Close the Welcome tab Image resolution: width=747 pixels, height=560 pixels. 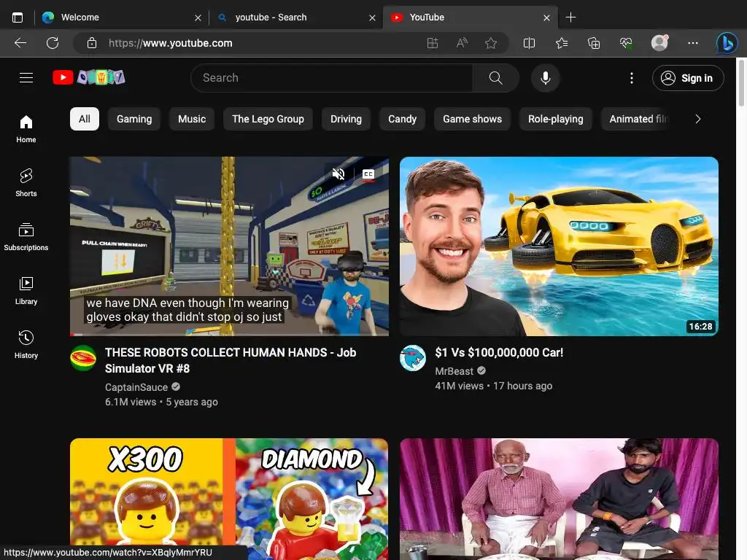point(198,18)
